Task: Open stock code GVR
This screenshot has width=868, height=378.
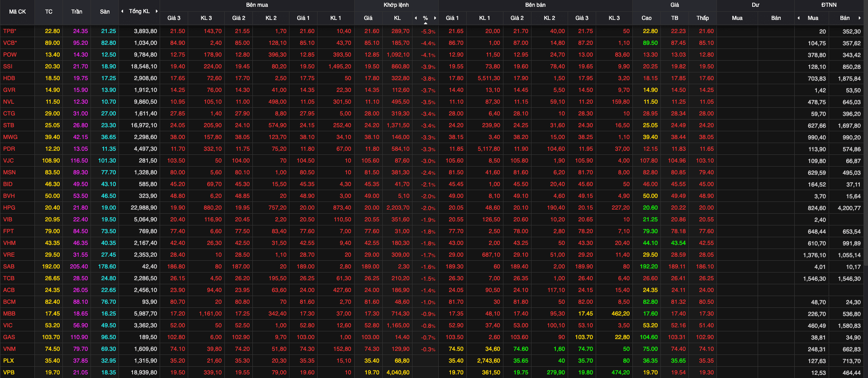Action: tap(9, 90)
